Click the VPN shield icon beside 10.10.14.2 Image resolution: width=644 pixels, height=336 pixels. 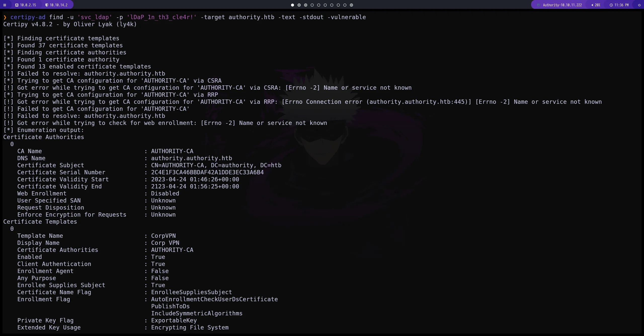[x=47, y=5]
